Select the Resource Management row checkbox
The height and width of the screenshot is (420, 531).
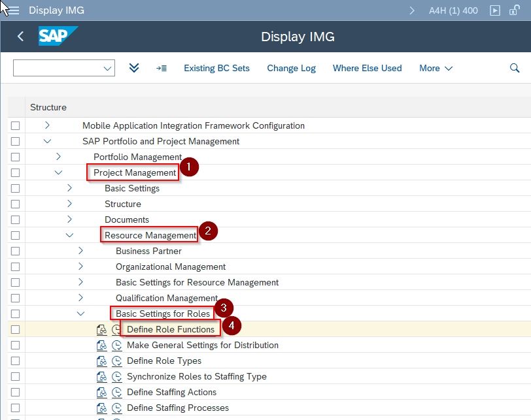(x=15, y=235)
